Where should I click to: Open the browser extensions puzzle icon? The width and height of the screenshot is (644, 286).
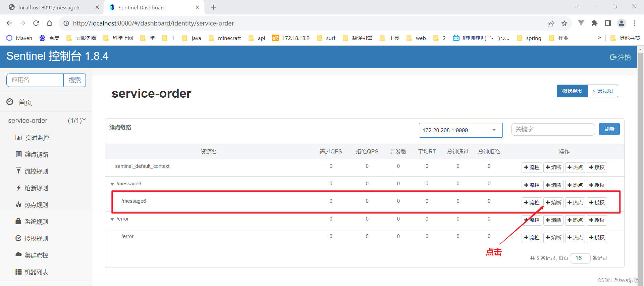click(594, 23)
